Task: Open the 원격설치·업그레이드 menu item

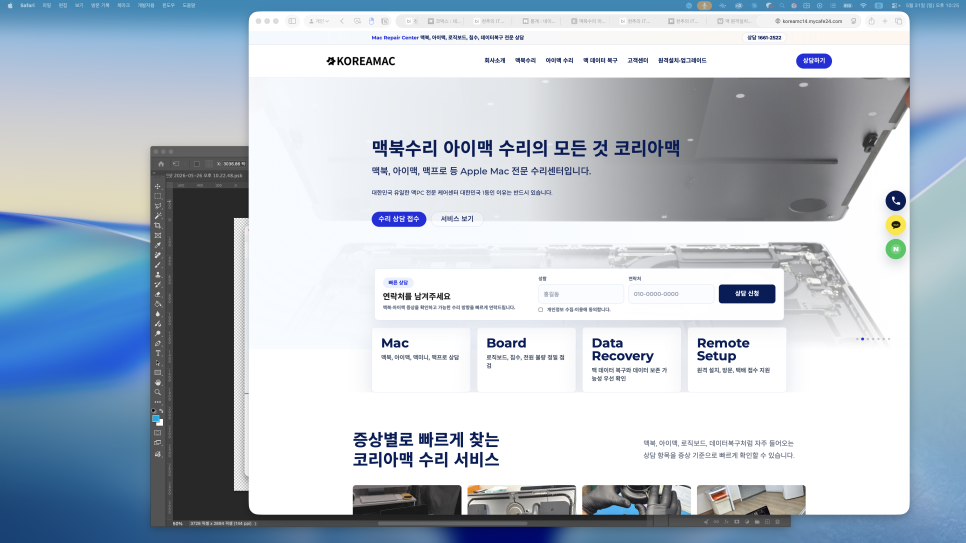Action: click(682, 60)
